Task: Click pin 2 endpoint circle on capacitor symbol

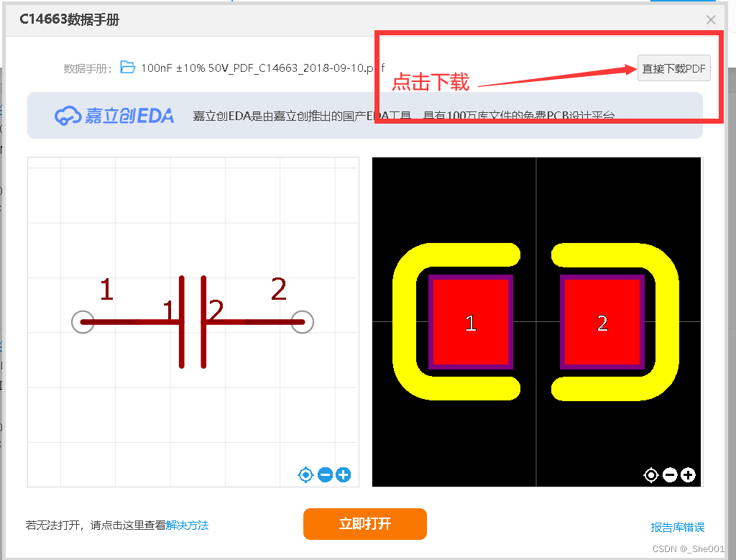Action: [x=303, y=322]
